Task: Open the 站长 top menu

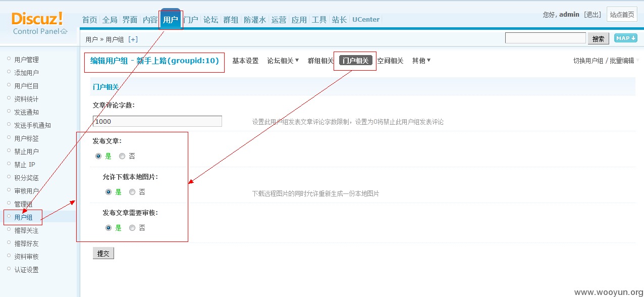Action: tap(340, 20)
